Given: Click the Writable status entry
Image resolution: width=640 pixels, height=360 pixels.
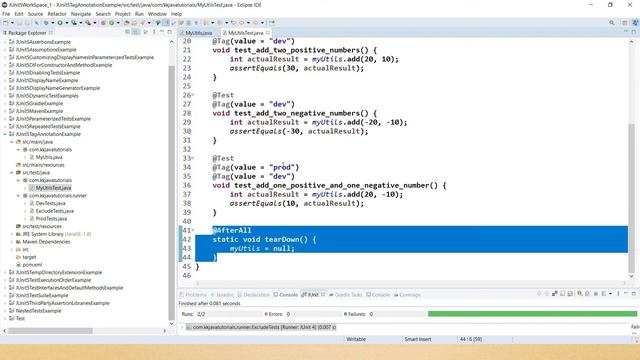Looking at the screenshot, I should 356,339.
